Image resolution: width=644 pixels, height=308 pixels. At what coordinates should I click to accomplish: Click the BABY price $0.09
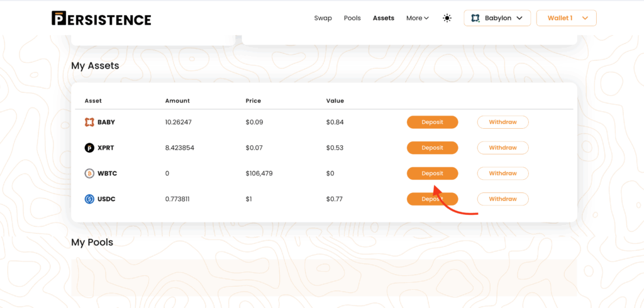pyautogui.click(x=254, y=122)
